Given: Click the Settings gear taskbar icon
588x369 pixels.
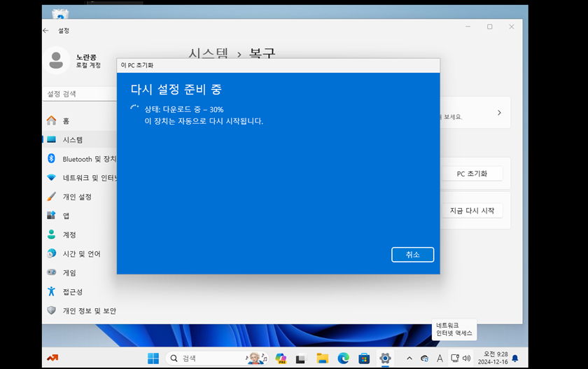Looking at the screenshot, I should (x=385, y=358).
